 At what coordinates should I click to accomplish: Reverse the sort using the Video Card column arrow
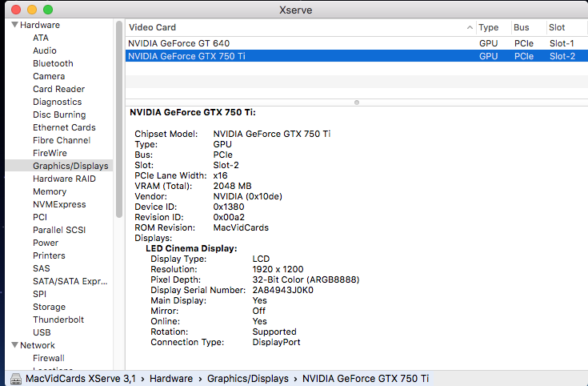(470, 27)
